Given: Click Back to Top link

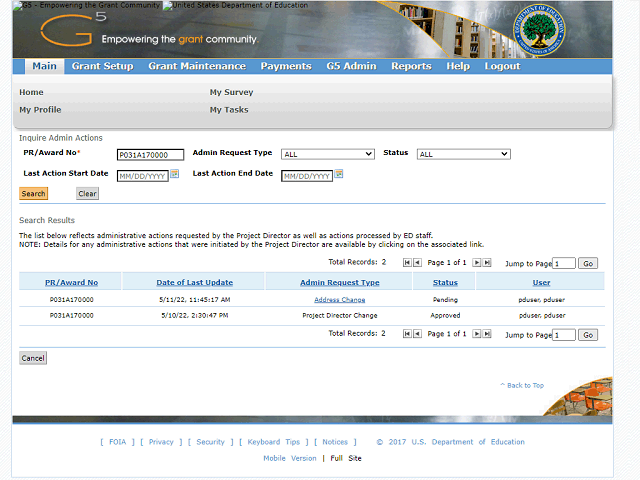Looking at the screenshot, I should tap(522, 385).
